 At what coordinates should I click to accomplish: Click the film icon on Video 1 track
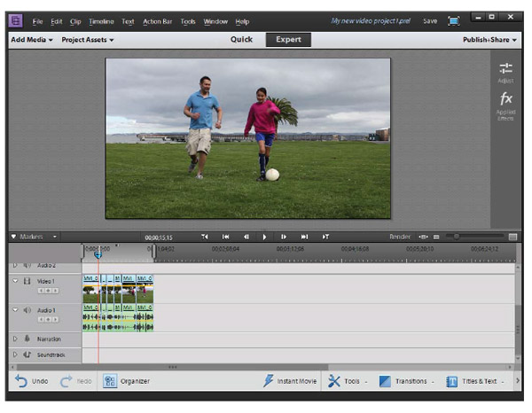[27, 281]
